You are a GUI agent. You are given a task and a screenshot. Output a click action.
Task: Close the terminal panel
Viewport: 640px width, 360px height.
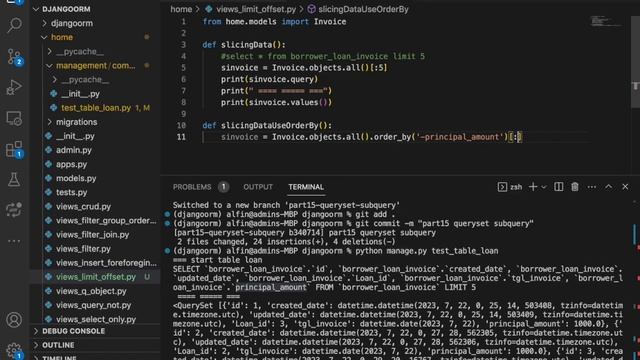click(625, 187)
